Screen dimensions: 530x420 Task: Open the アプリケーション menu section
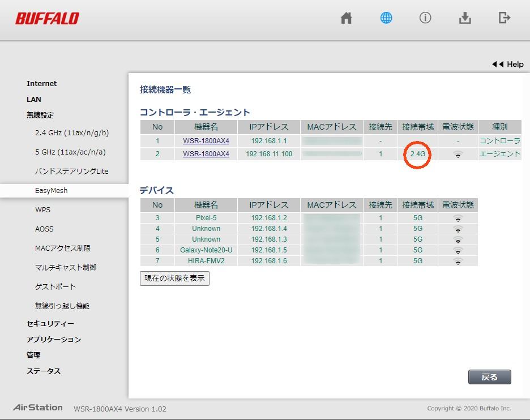click(x=54, y=340)
